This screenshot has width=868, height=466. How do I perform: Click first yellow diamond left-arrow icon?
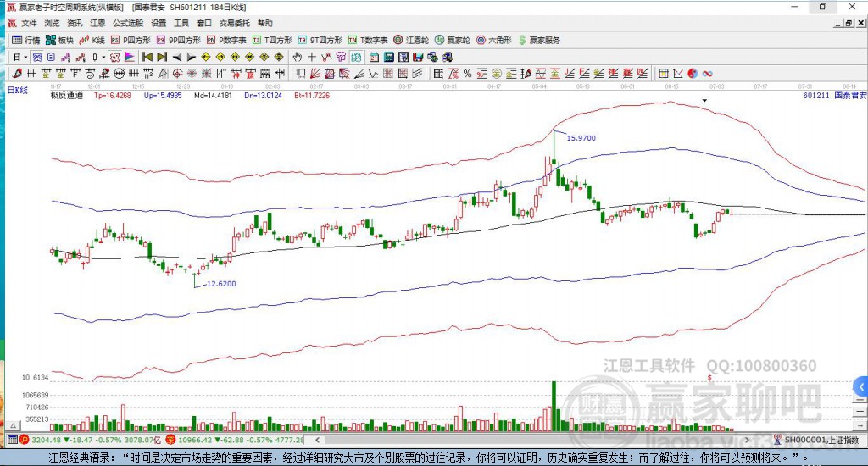pyautogui.click(x=205, y=57)
